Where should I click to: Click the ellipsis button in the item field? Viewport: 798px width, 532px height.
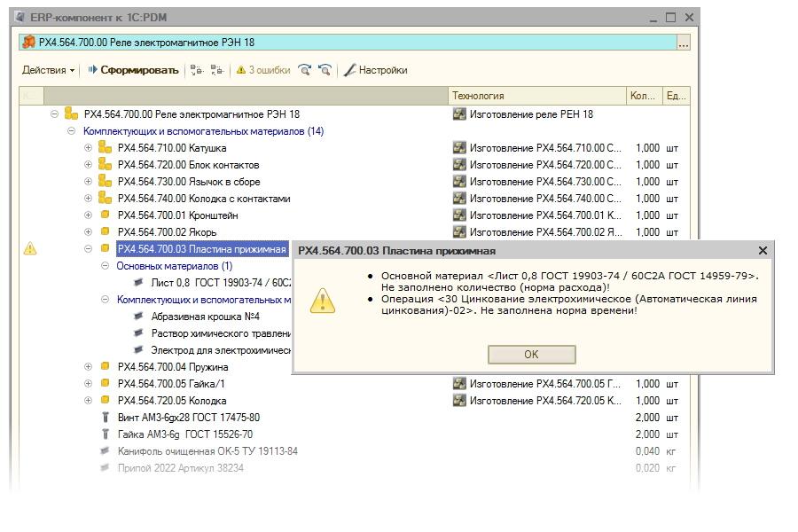pyautogui.click(x=683, y=43)
